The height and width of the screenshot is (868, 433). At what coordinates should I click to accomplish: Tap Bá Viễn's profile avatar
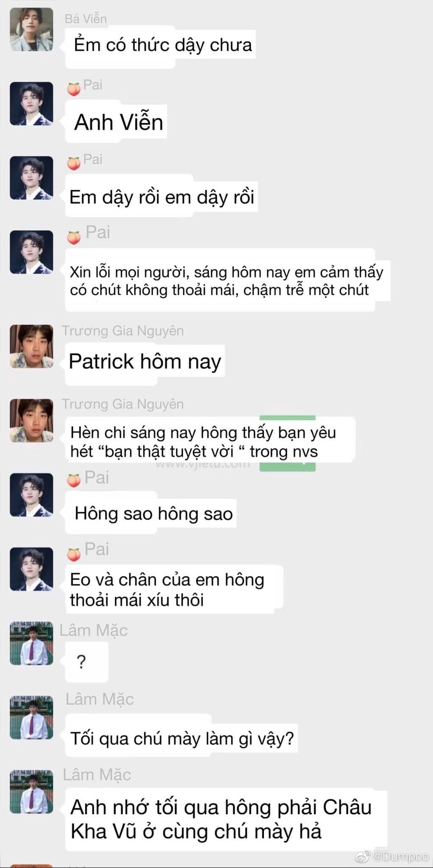32,29
